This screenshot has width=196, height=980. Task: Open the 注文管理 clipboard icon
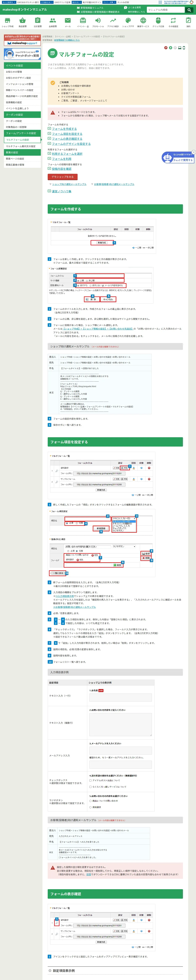pos(37,20)
